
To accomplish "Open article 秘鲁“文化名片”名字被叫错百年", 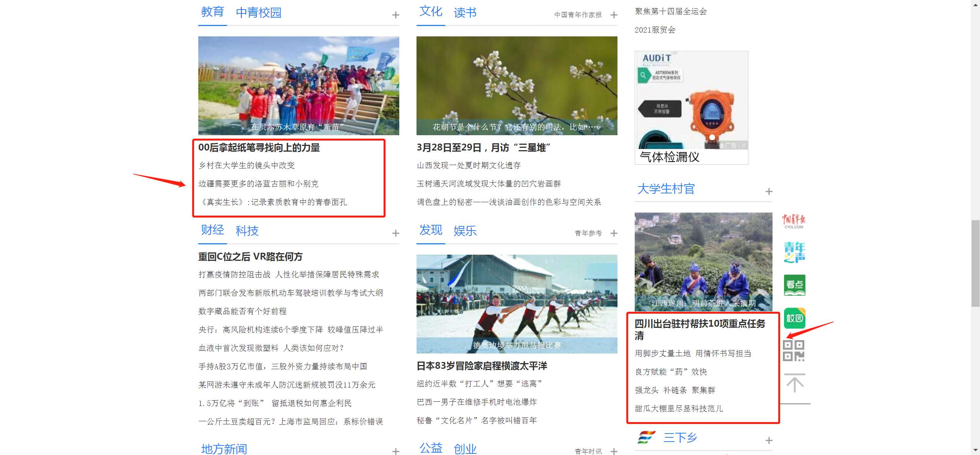I will 477,421.
